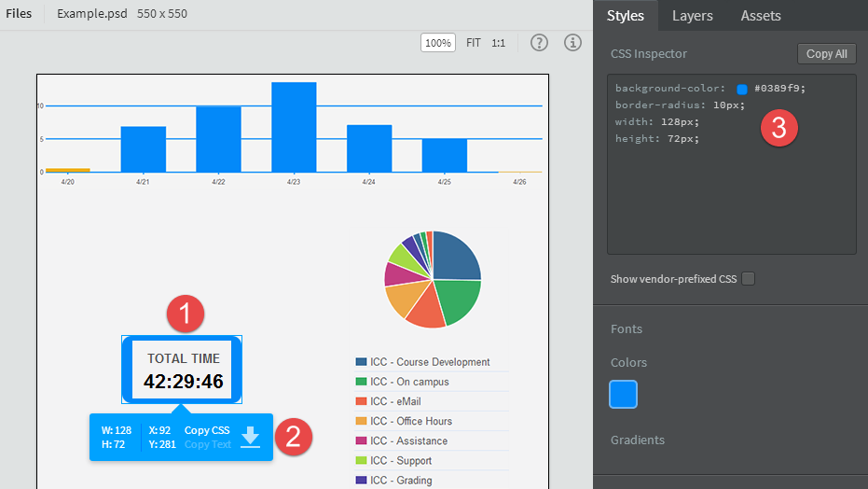Click the Fonts section heading
Image resolution: width=868 pixels, height=489 pixels.
coord(627,328)
